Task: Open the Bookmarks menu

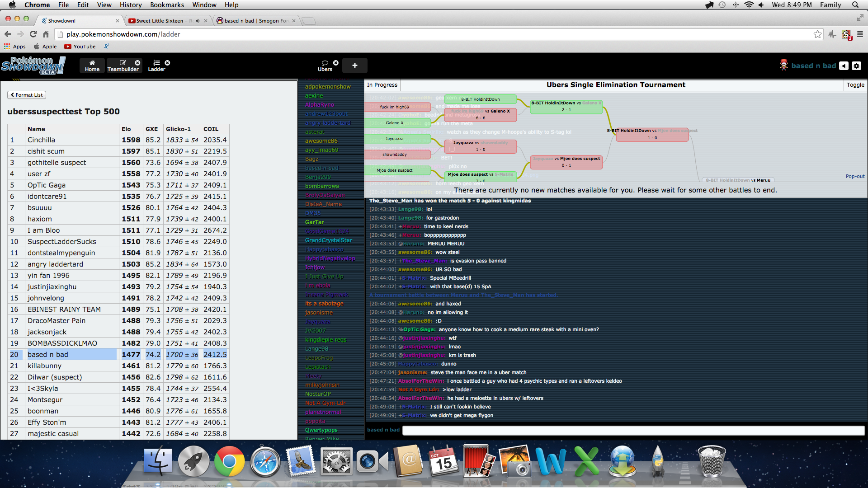Action: pyautogui.click(x=167, y=5)
